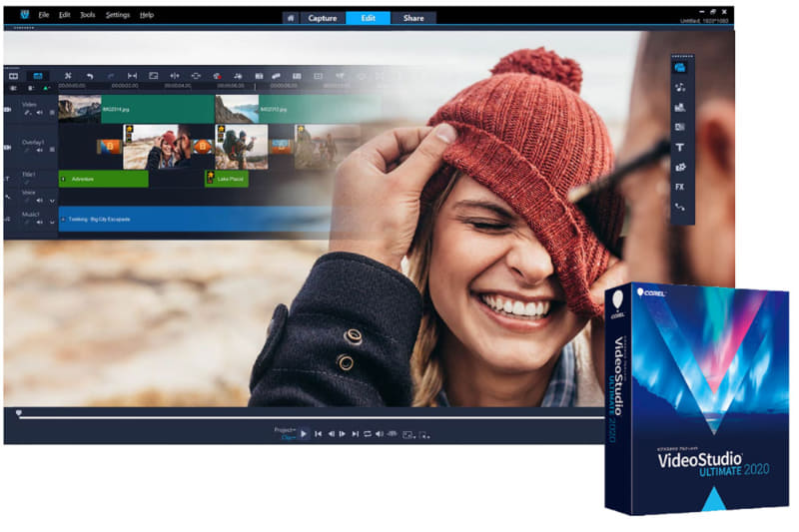Open the record/capture option image icon

pos(154,76)
